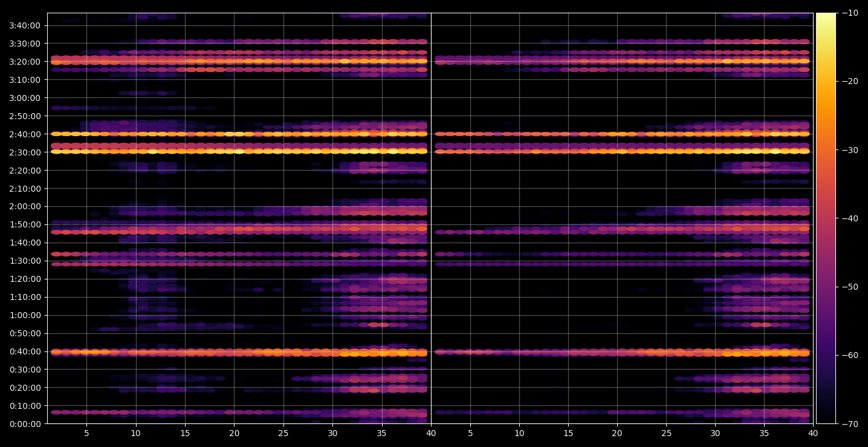Click x-axis label 15 under left panel
The height and width of the screenshot is (447, 868).
[x=185, y=434]
